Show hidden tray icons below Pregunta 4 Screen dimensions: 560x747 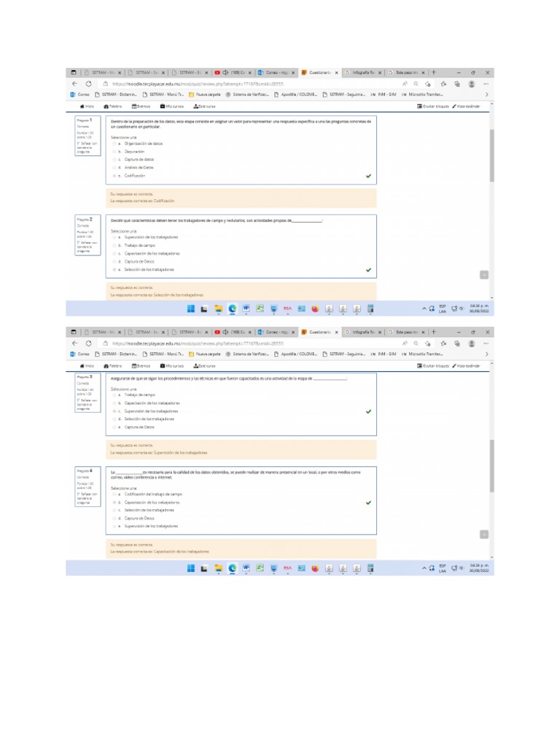424,568
